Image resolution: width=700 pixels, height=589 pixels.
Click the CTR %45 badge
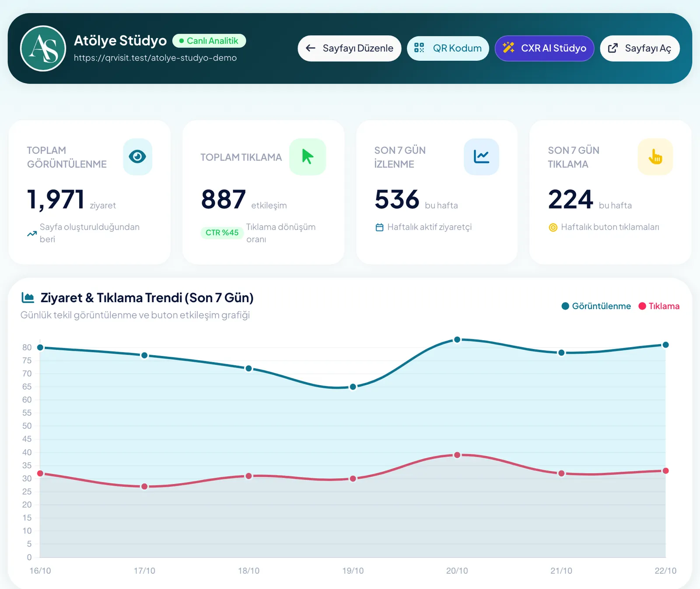[x=222, y=233]
